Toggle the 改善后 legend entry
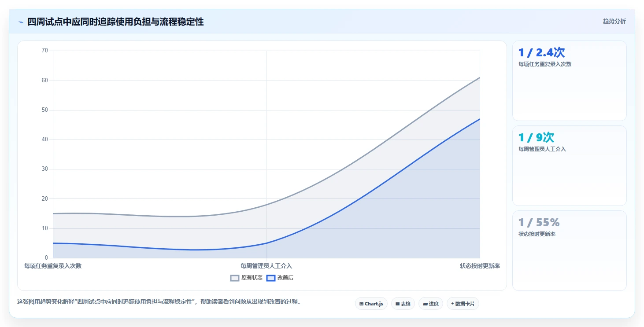 pos(280,278)
